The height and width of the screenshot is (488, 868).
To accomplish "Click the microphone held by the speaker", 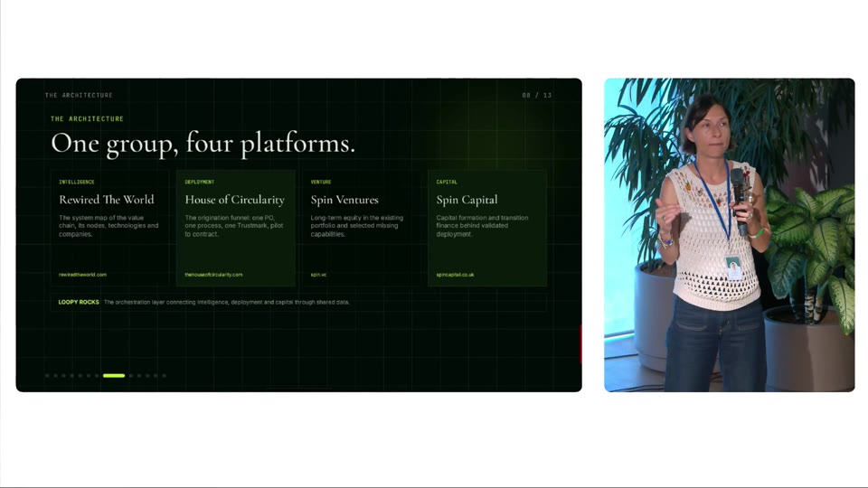I will coord(741,202).
